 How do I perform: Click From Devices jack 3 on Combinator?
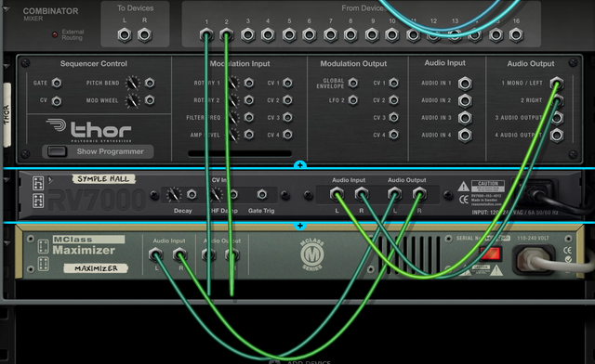(247, 35)
